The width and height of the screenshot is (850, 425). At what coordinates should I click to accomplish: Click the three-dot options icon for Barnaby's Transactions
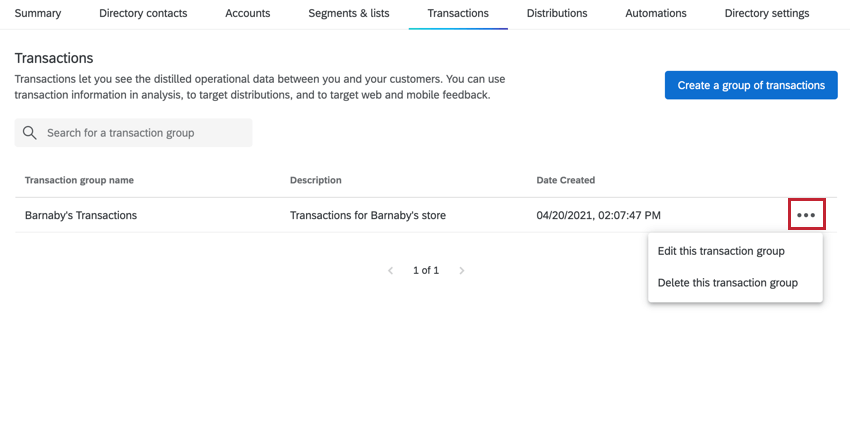pos(806,215)
